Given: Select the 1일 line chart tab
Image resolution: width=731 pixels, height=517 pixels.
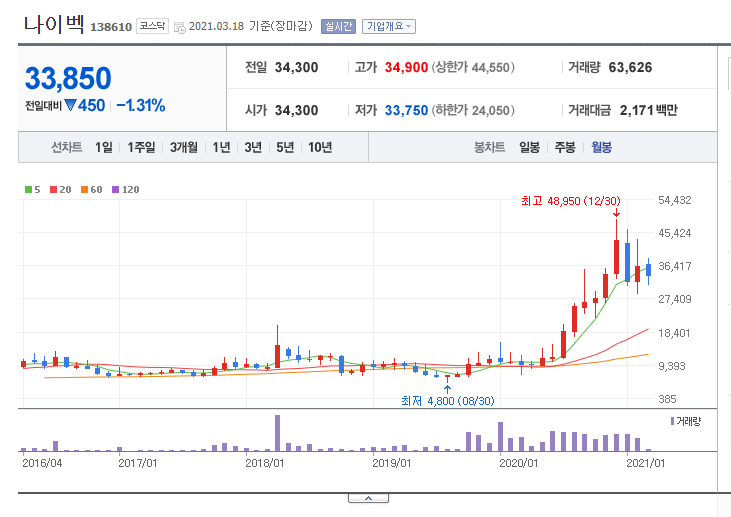Looking at the screenshot, I should click(104, 147).
